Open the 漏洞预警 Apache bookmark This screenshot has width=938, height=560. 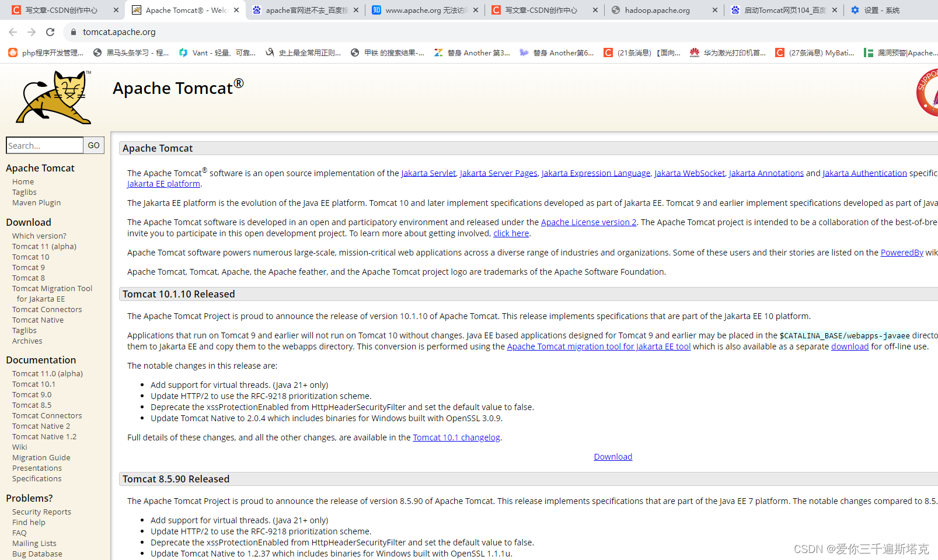coord(901,52)
